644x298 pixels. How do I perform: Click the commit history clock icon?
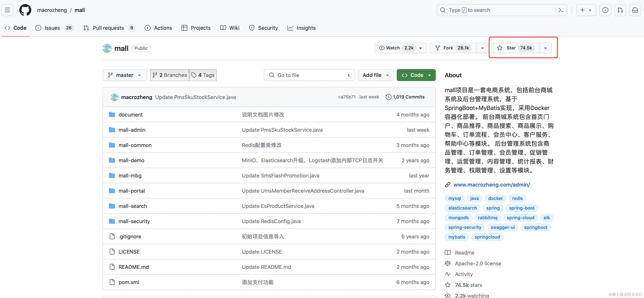coord(388,97)
